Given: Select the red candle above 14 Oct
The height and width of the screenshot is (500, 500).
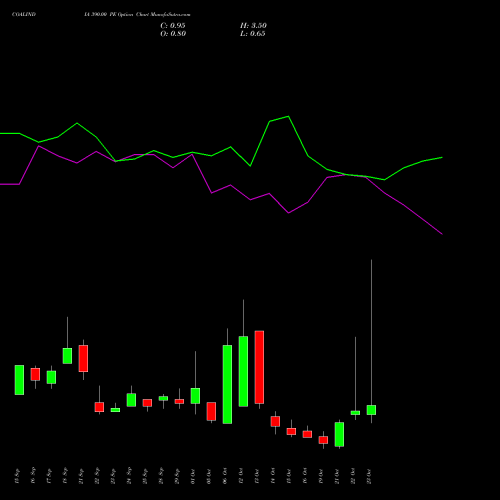Looking at the screenshot, I should [x=275, y=421].
